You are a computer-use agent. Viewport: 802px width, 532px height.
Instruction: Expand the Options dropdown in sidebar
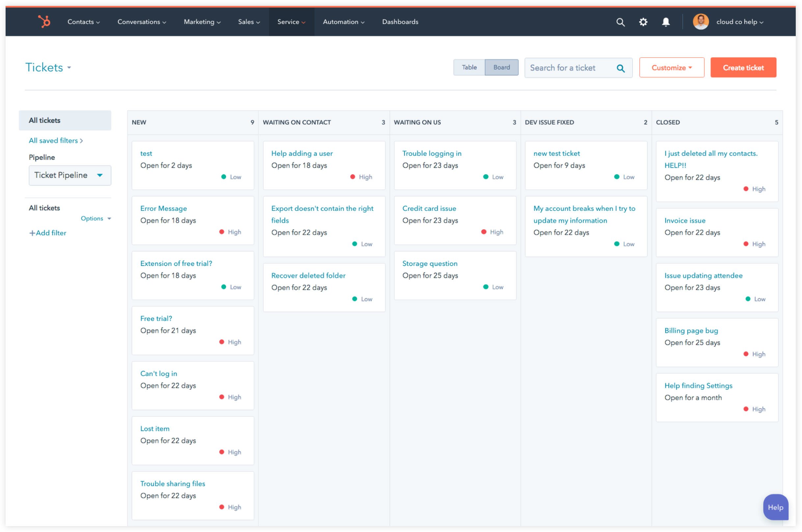[x=96, y=218]
